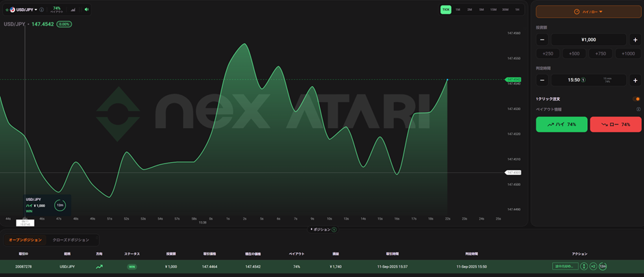This screenshot has width=644, height=277.
Task: Decrease investment amount with minus button
Action: tap(542, 40)
